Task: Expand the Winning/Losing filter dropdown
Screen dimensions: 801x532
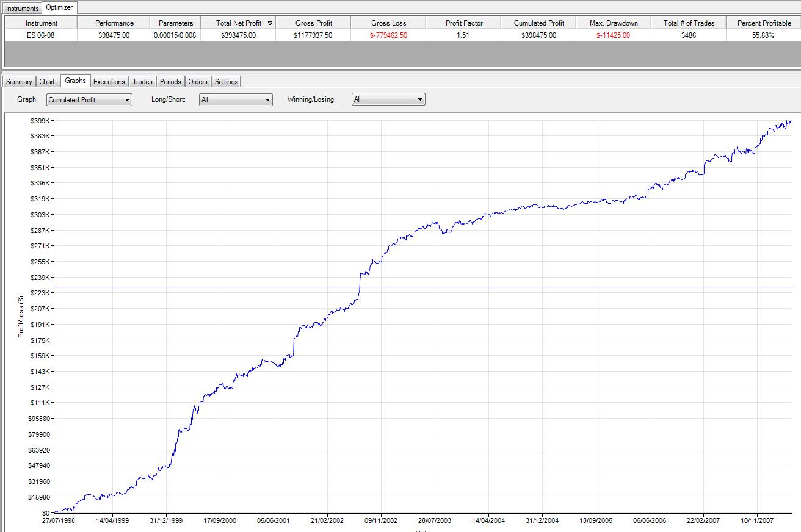Action: point(388,100)
